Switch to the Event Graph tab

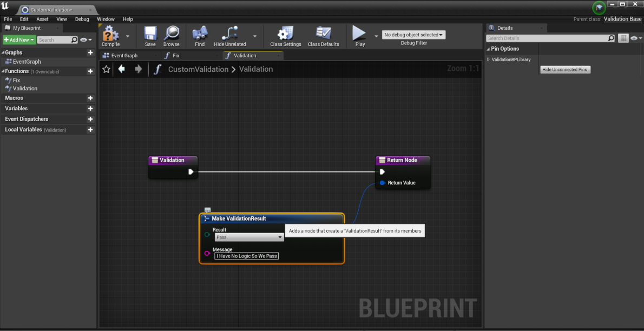[x=124, y=56]
